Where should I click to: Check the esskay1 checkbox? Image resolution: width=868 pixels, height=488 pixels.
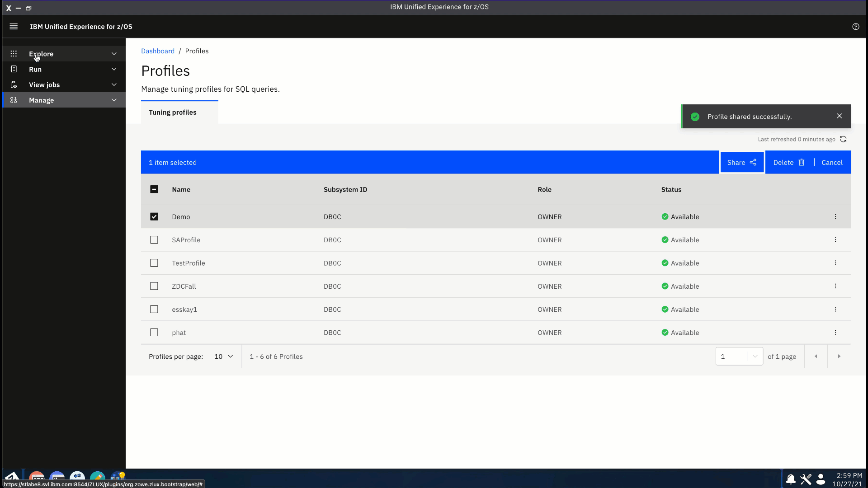click(x=154, y=310)
